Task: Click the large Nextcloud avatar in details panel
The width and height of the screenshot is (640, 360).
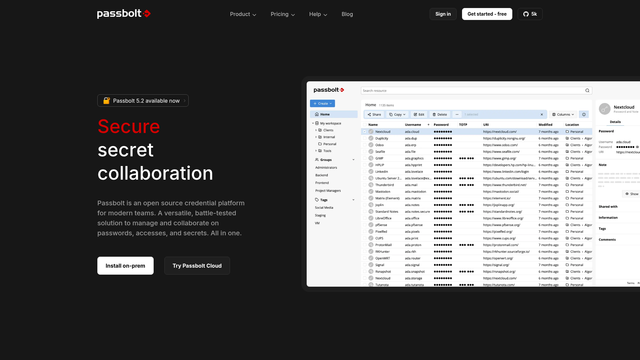Action: (604, 109)
